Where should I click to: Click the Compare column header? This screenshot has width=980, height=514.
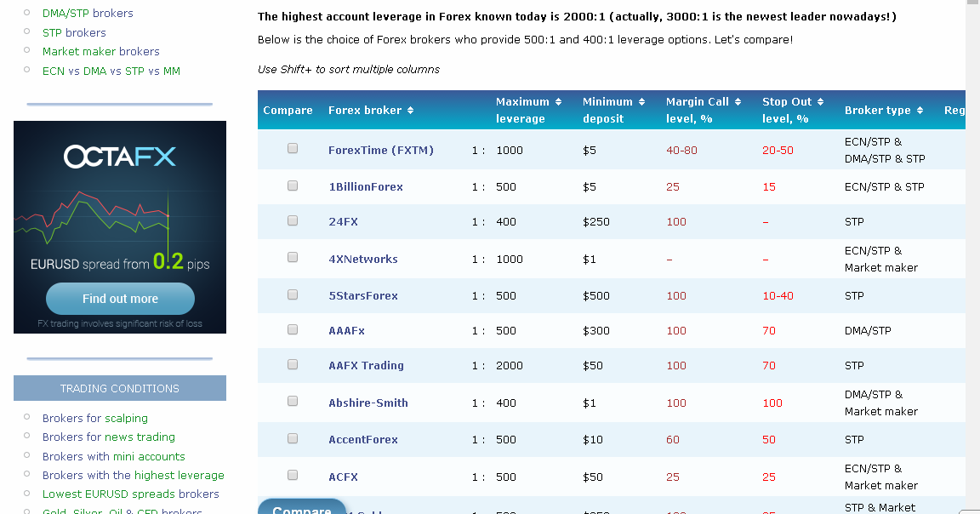[x=288, y=110]
